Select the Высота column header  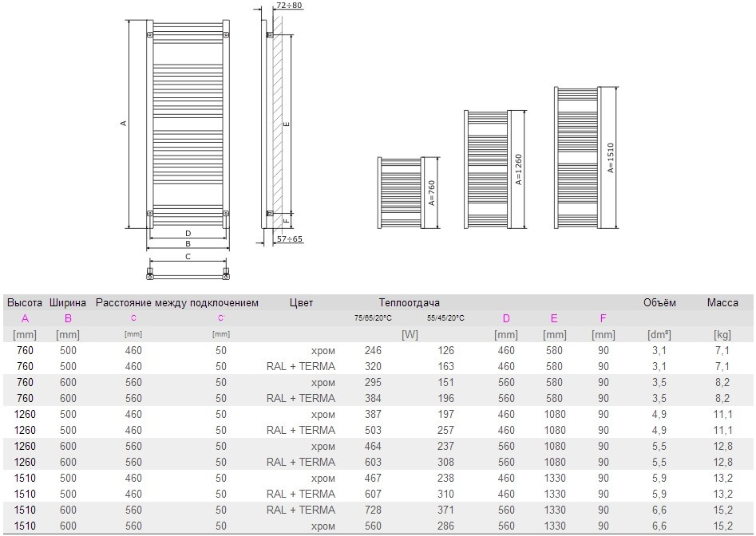(x=25, y=303)
